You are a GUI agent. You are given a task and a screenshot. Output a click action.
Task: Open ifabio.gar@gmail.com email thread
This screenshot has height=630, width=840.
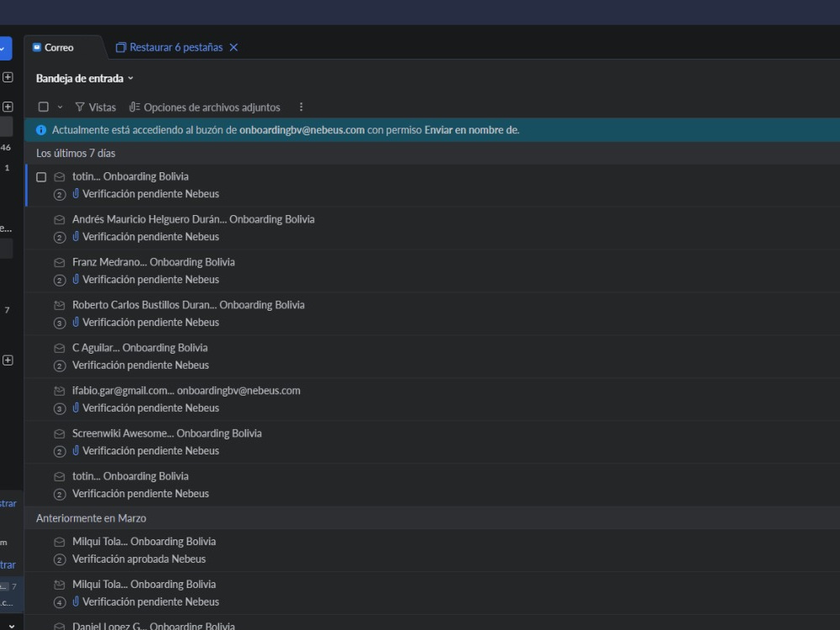(432, 400)
